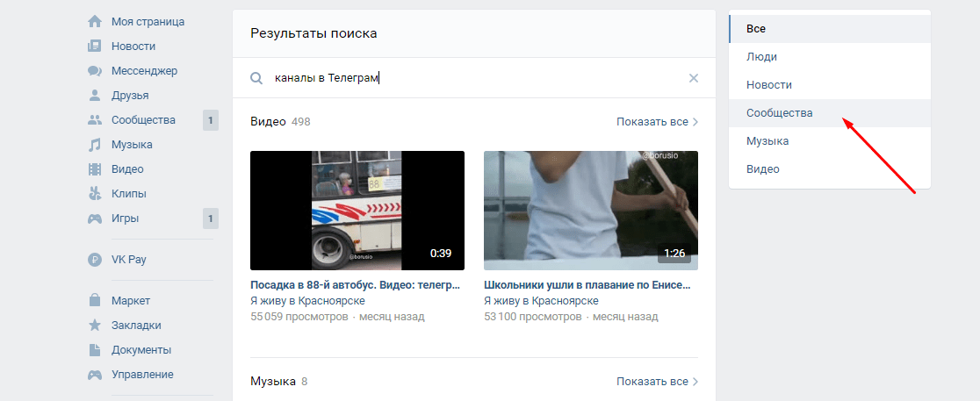Click the Друзья person icon
Screen dimensions: 980x401
tap(95, 95)
